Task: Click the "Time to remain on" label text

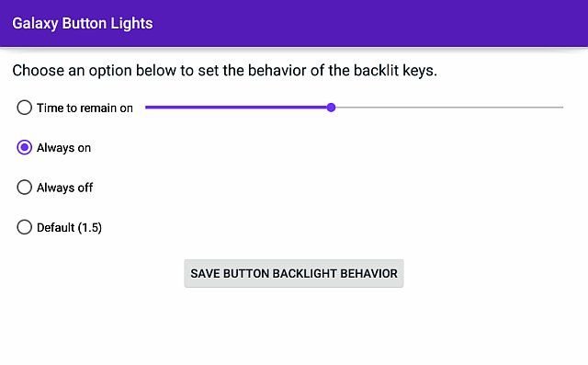Action: [85, 108]
